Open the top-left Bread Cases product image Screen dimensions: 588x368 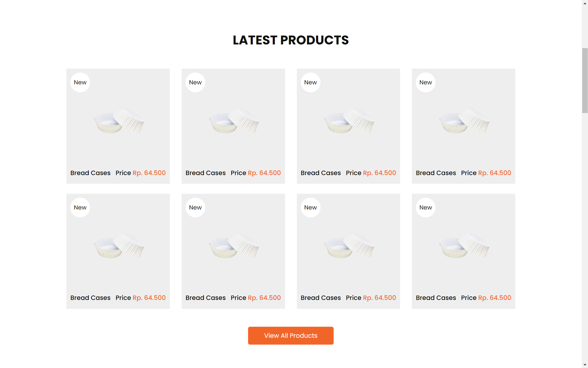[x=119, y=120]
